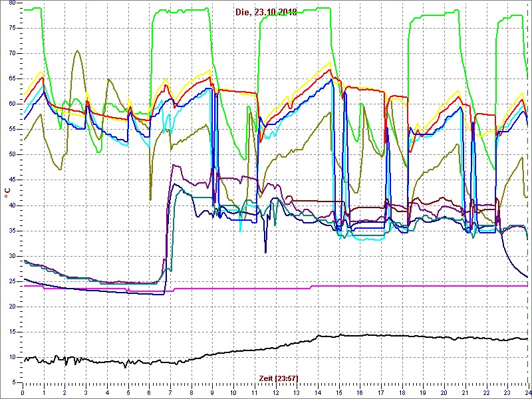Screen dimensions: 532x399
Task: Click the time-axis hour label 14
Action: coord(318,392)
